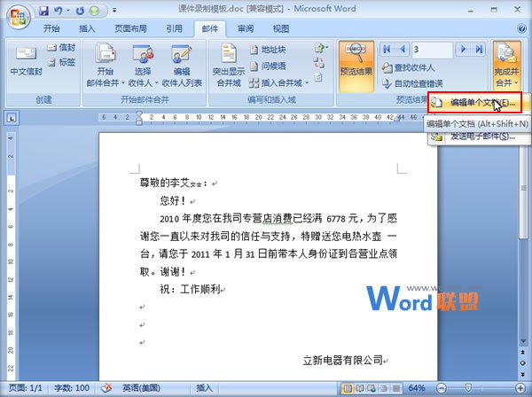Insert 地址块 address block

268,50
